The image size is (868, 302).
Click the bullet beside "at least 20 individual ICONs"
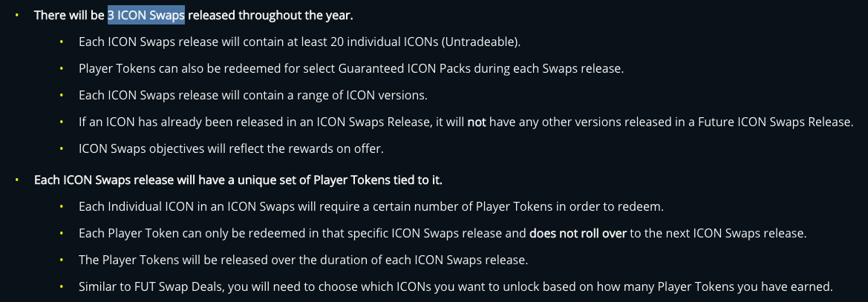(x=62, y=42)
